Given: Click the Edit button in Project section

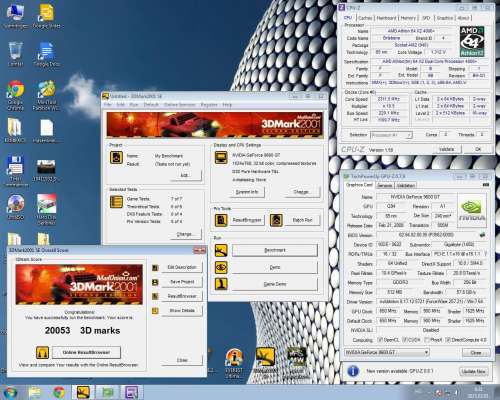Looking at the screenshot, I should (185, 175).
